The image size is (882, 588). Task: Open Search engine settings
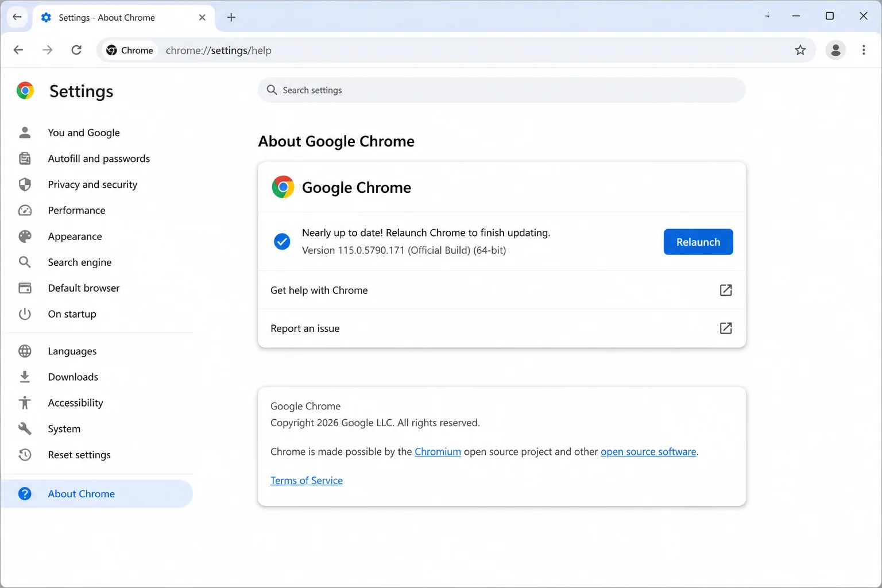pyautogui.click(x=80, y=262)
